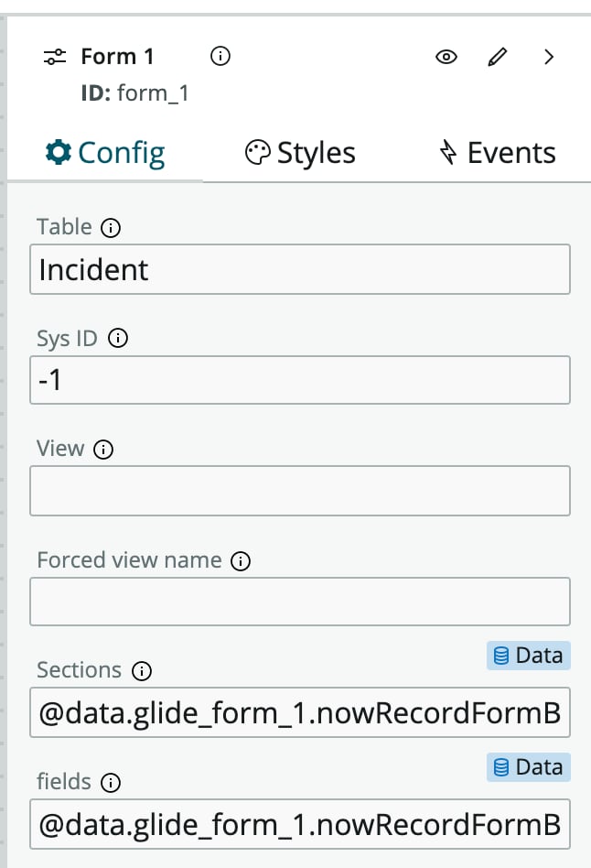Image resolution: width=591 pixels, height=868 pixels.
Task: Show info tooltip for fields label
Action: point(111,783)
